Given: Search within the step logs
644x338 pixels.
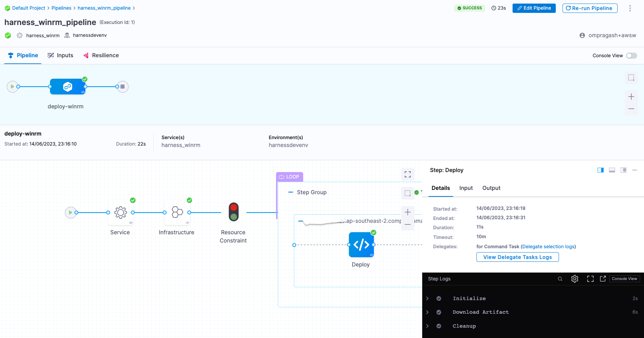Looking at the screenshot, I should click(560, 279).
